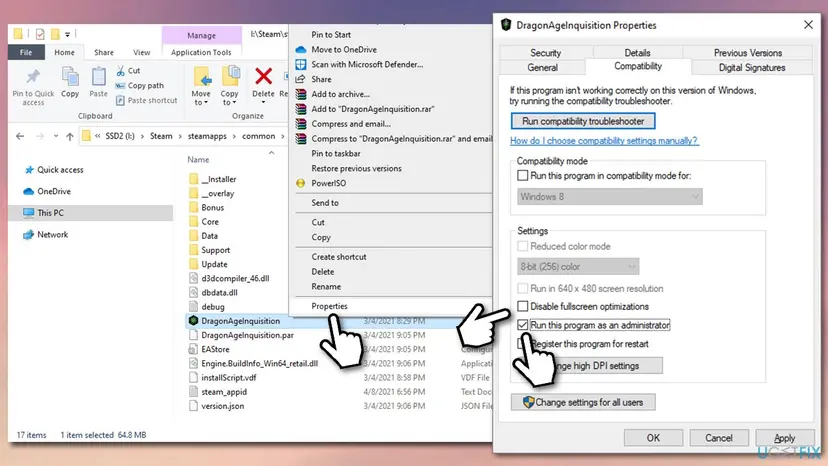The height and width of the screenshot is (466, 828).
Task: Select the Bonus folder
Action: (206, 208)
